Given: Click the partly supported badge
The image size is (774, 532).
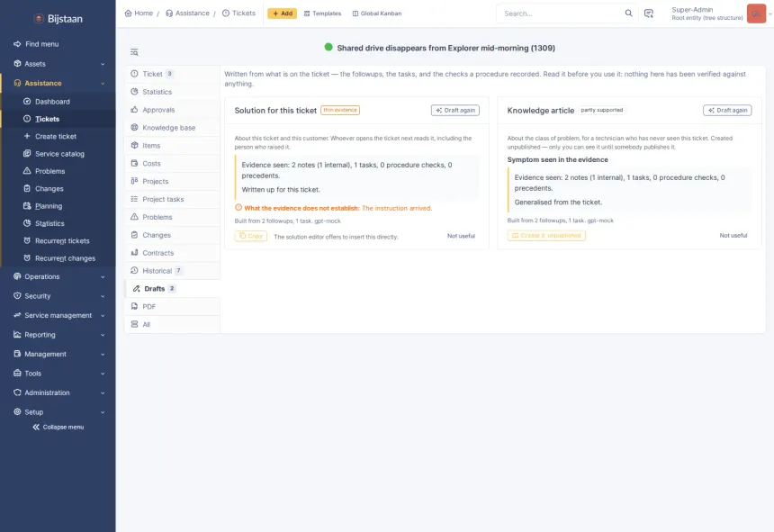Looking at the screenshot, I should click(x=602, y=110).
